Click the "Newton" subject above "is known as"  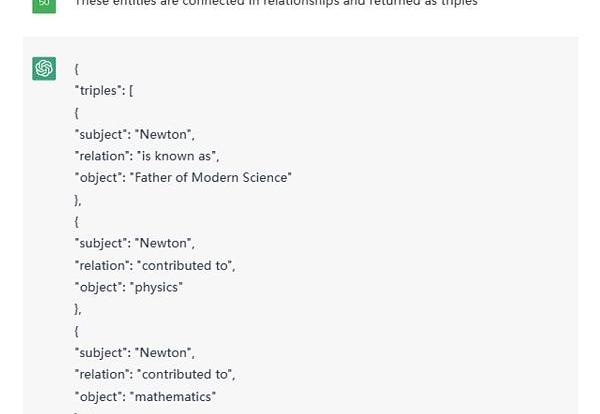[166, 134]
